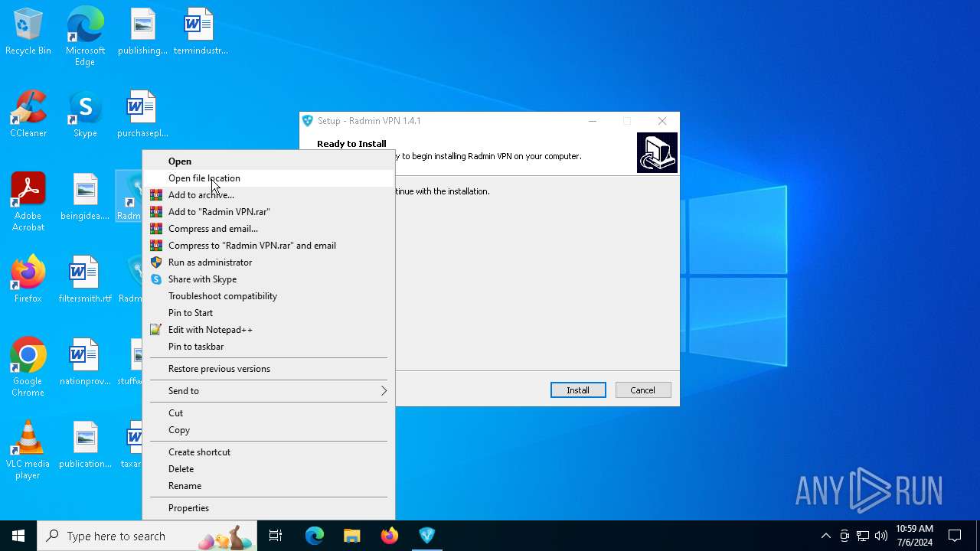Choose Delete from the context menu
Image resolution: width=980 pixels, height=551 pixels.
click(269, 469)
